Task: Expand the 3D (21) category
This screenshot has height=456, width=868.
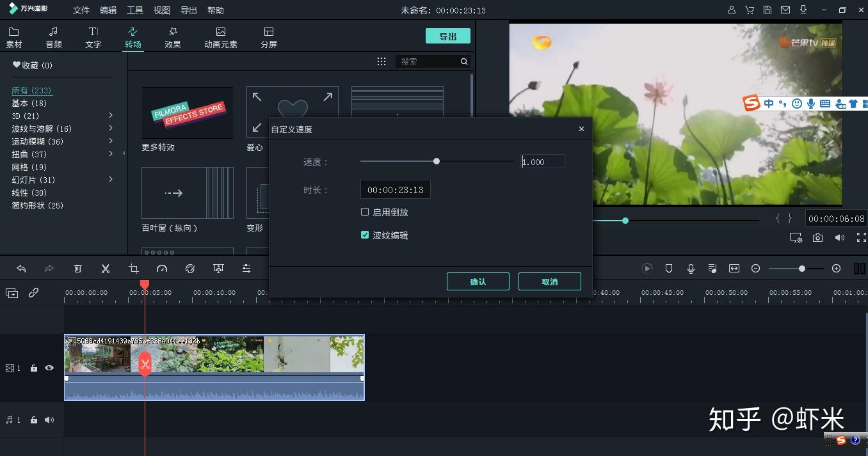Action: [x=111, y=116]
